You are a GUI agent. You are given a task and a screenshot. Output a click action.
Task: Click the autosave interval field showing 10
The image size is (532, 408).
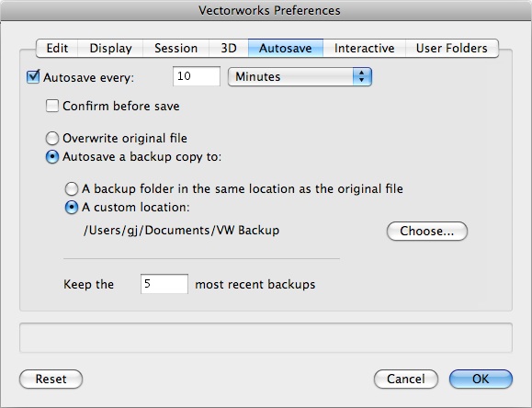tap(197, 76)
